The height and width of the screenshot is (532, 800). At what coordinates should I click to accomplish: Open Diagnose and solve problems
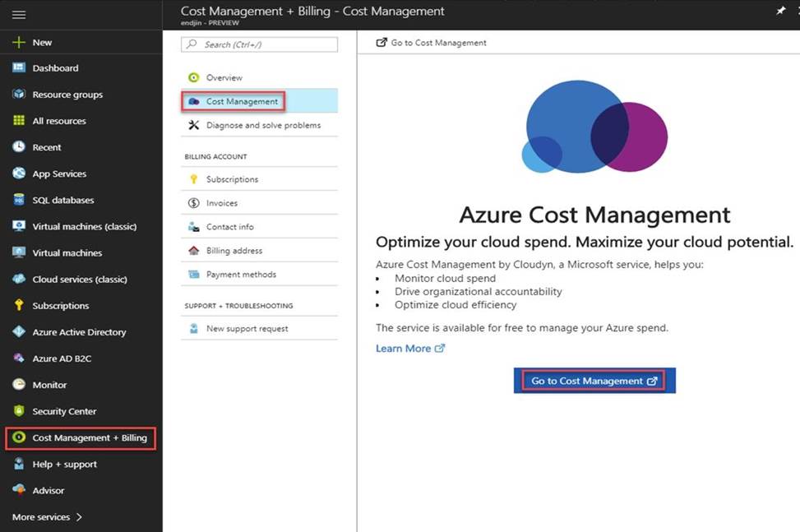tap(262, 125)
